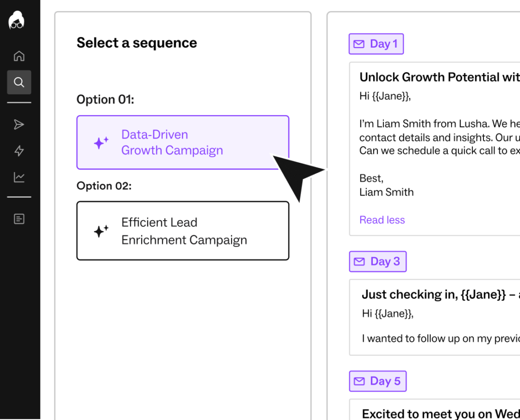Collapse email with Read less link
This screenshot has height=420, width=520.
tap(382, 220)
